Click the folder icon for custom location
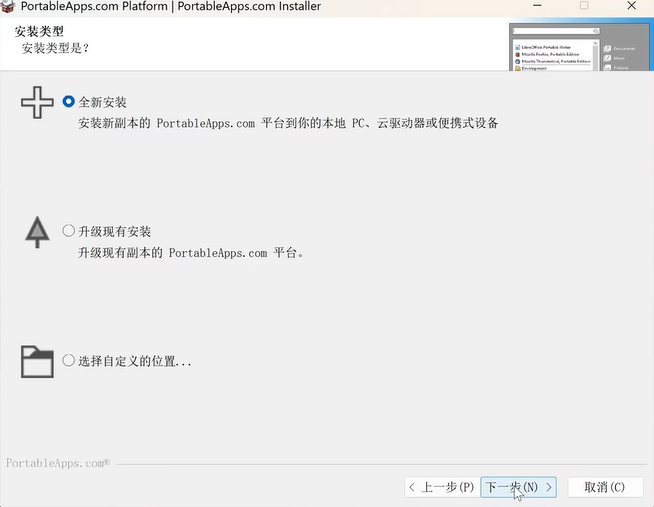Image resolution: width=654 pixels, height=507 pixels. pos(37,361)
